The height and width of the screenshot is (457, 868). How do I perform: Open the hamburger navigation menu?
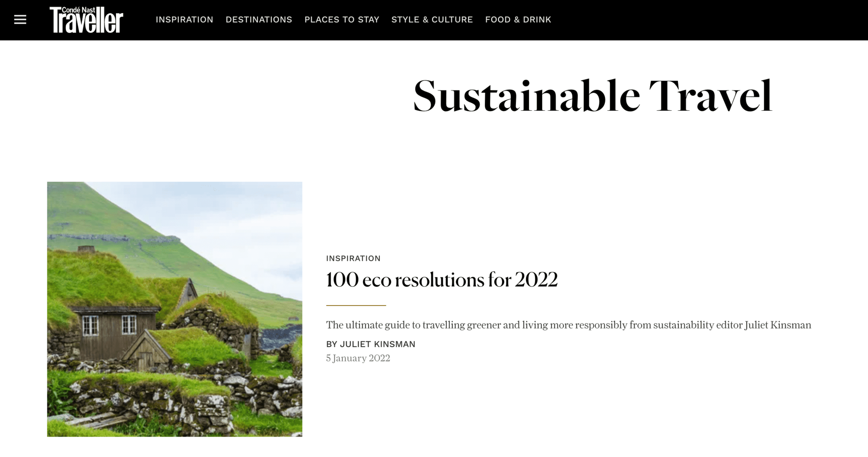click(20, 20)
